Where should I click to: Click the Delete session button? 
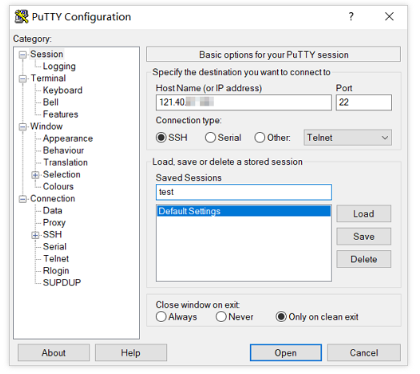point(364,259)
